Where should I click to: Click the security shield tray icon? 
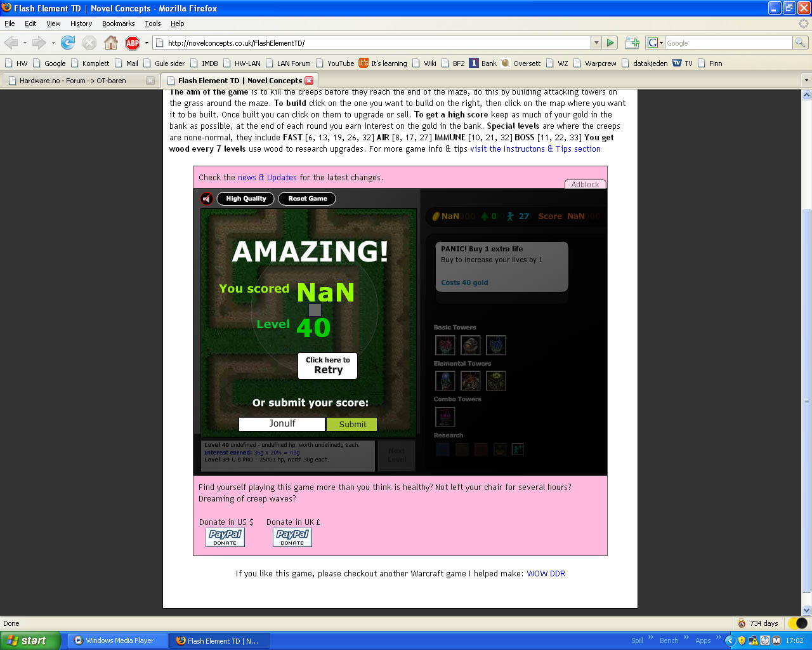click(x=742, y=640)
